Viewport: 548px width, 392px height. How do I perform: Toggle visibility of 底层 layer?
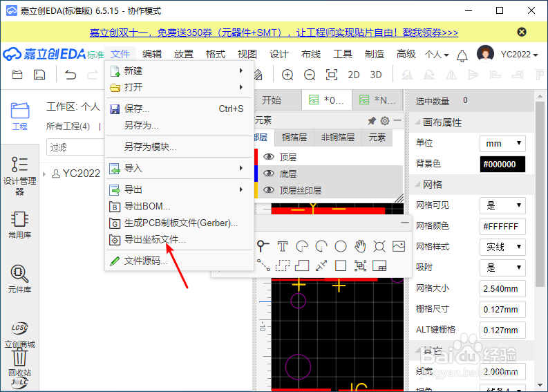click(x=268, y=174)
